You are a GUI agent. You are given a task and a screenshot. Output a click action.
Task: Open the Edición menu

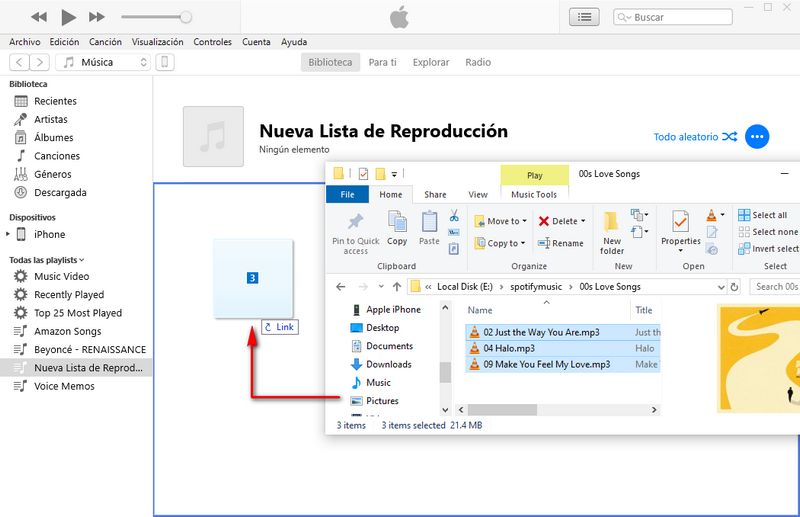click(x=64, y=42)
